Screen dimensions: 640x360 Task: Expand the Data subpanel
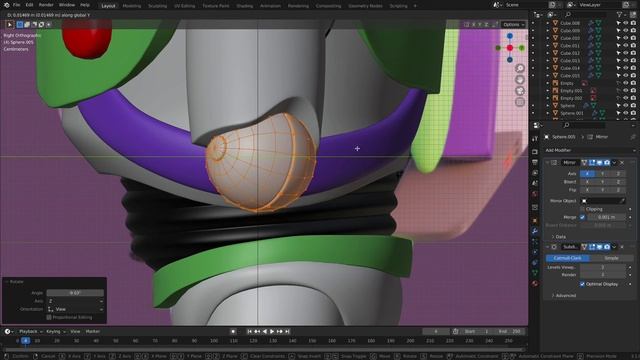point(558,237)
